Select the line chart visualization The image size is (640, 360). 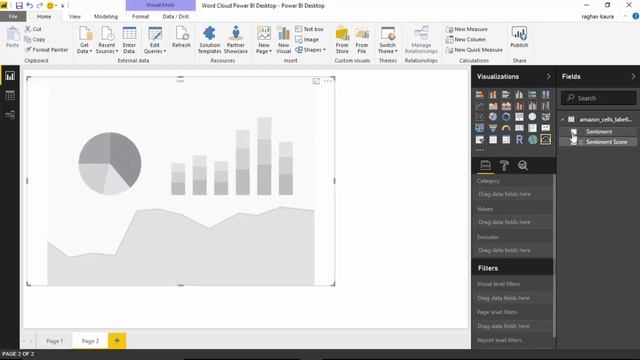tap(480, 106)
